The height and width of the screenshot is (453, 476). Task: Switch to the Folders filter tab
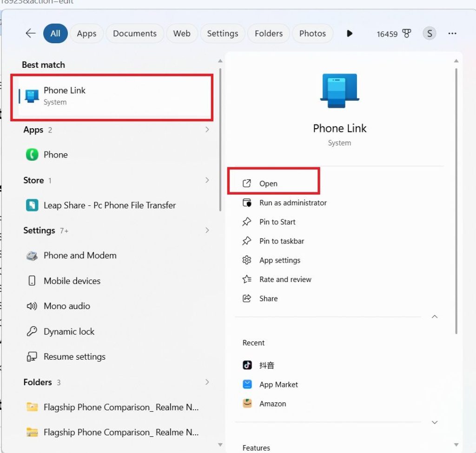269,33
